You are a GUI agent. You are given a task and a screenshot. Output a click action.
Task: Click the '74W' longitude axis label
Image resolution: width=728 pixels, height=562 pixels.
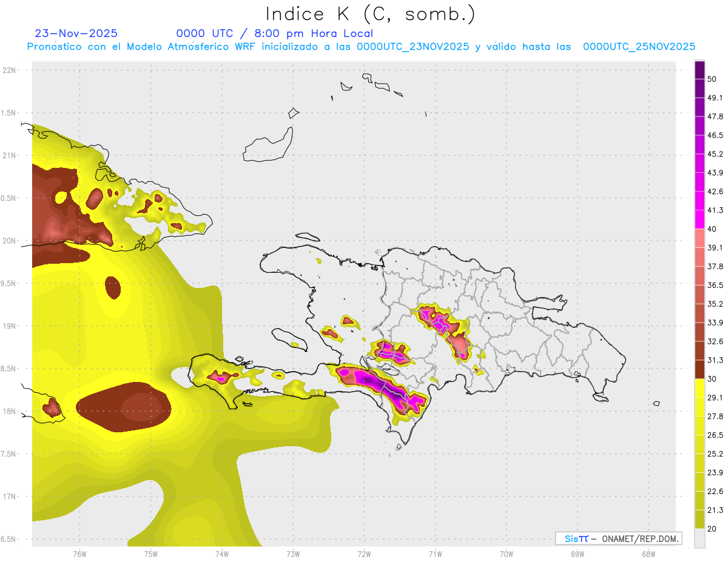(x=222, y=554)
